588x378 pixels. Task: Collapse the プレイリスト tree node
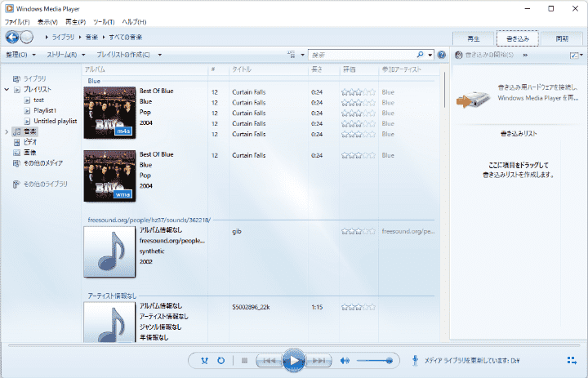pos(7,89)
